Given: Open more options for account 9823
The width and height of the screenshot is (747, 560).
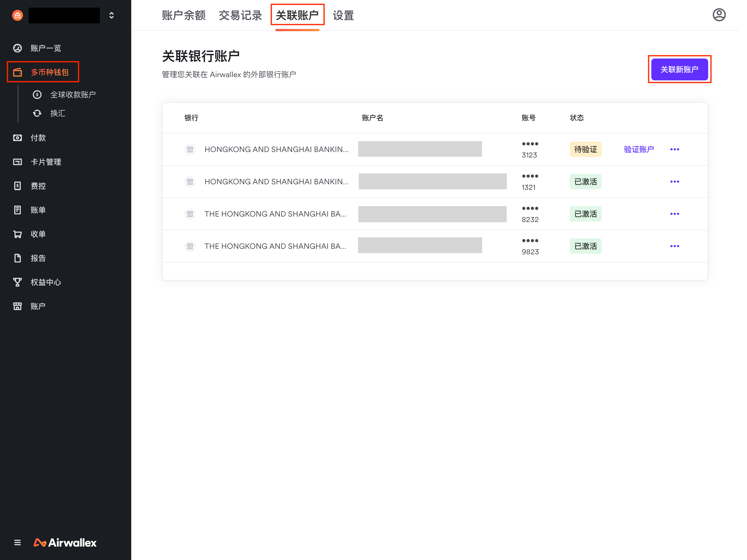Looking at the screenshot, I should [674, 246].
